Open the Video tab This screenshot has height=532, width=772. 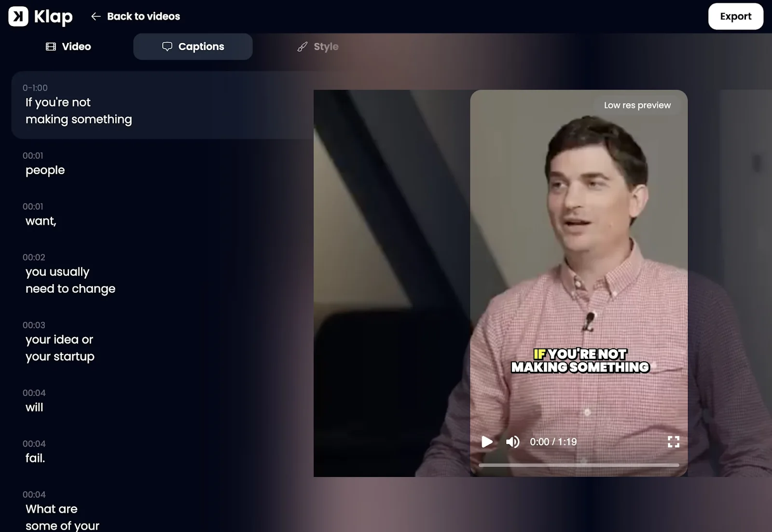click(x=68, y=46)
